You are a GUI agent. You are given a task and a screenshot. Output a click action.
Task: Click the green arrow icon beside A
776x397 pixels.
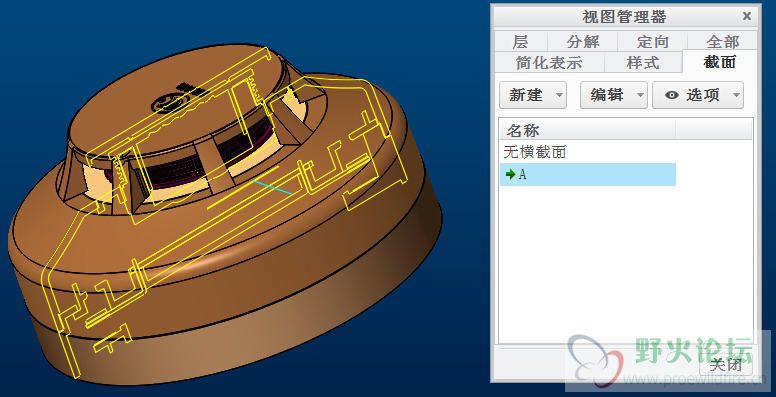point(510,174)
